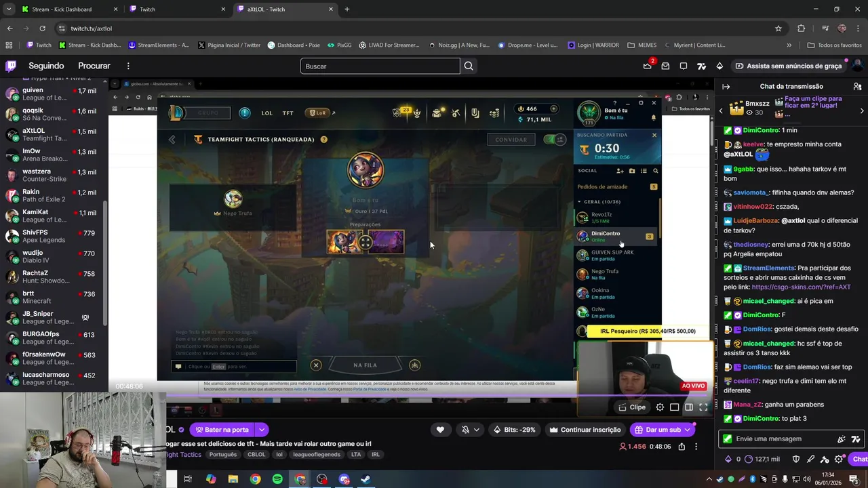Open File Explorer in taskbar
Image resolution: width=868 pixels, height=488 pixels.
pyautogui.click(x=233, y=479)
